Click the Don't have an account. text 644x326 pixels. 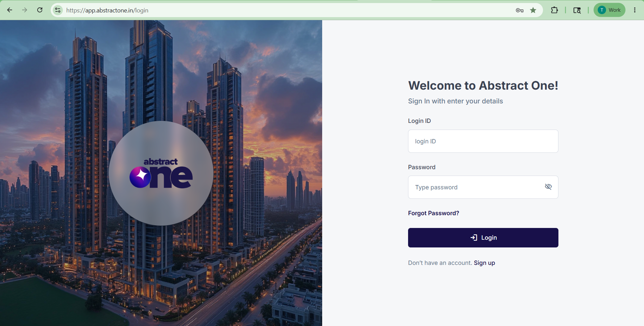click(440, 263)
